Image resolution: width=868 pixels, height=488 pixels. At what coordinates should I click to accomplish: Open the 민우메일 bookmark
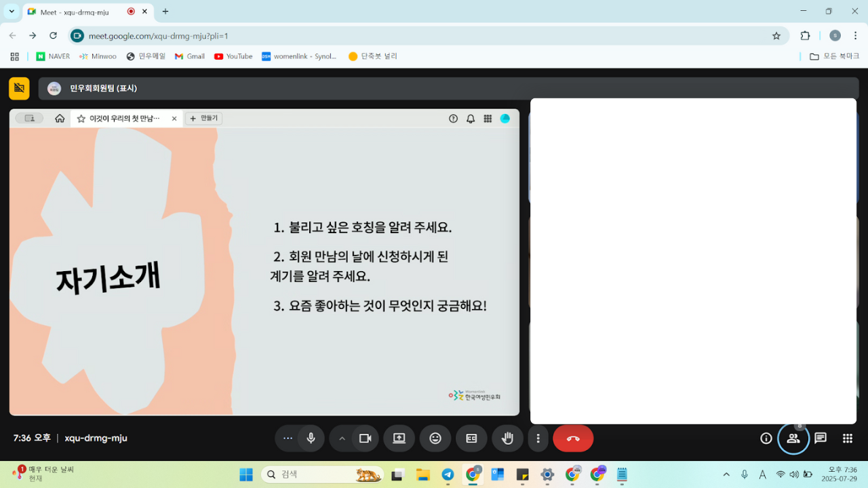tap(146, 56)
